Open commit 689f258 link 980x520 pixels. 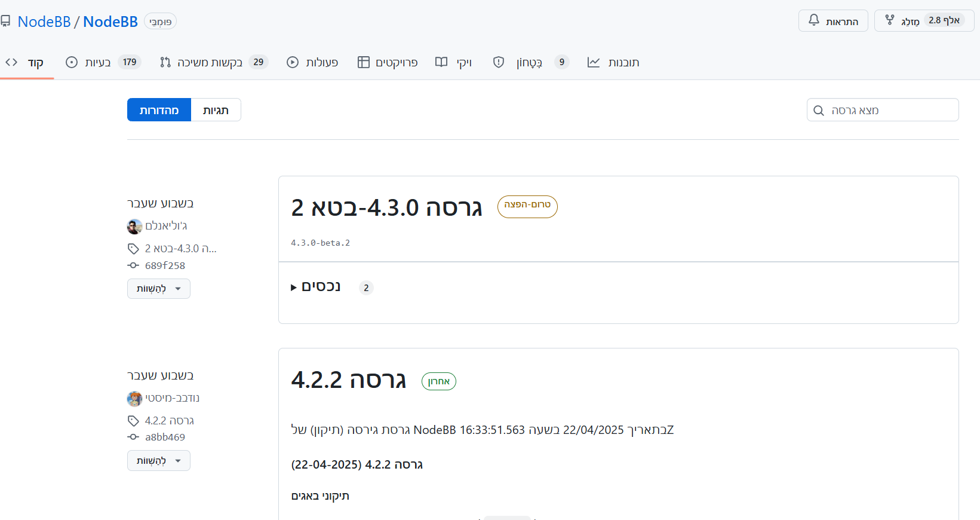[x=165, y=265]
